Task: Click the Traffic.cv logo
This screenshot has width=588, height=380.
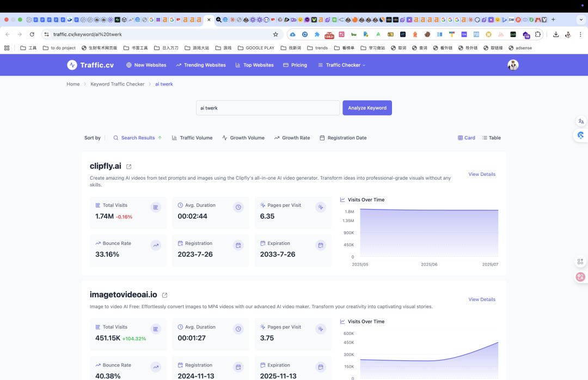Action: [x=90, y=65]
